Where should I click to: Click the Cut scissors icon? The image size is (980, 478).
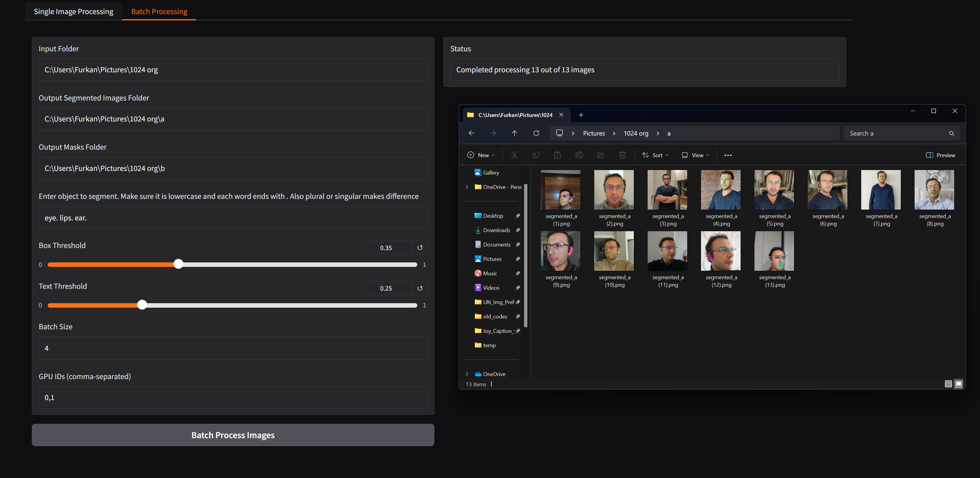pyautogui.click(x=514, y=155)
